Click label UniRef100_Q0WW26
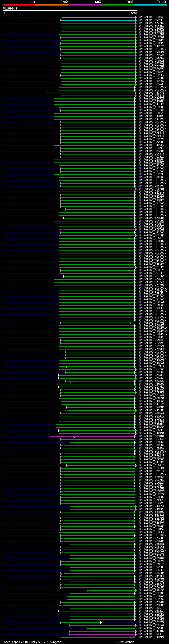 152,61
